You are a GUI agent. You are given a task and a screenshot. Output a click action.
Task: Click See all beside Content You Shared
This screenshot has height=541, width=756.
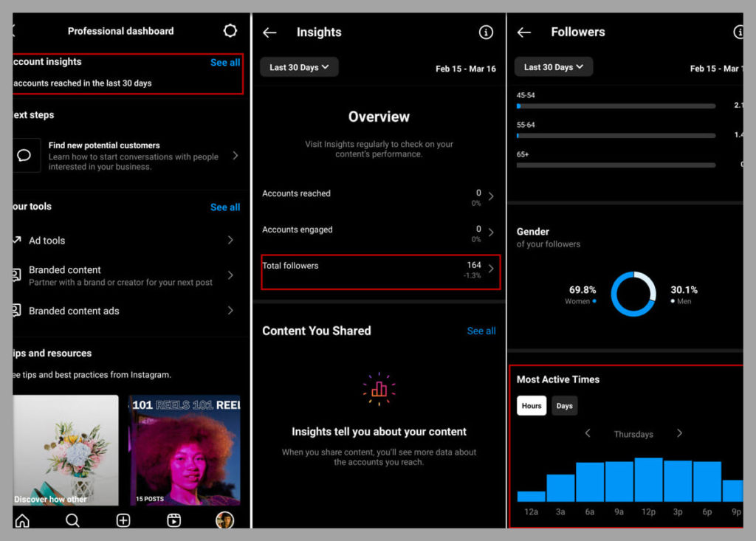click(481, 331)
